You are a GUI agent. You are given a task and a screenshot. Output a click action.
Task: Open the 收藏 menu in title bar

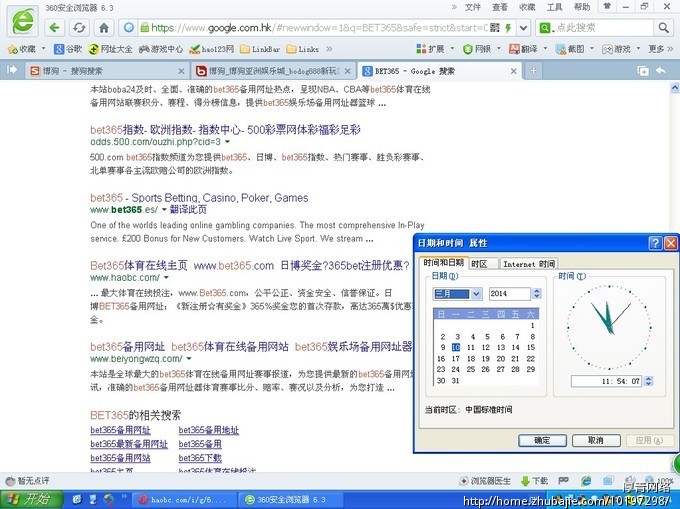[527, 7]
